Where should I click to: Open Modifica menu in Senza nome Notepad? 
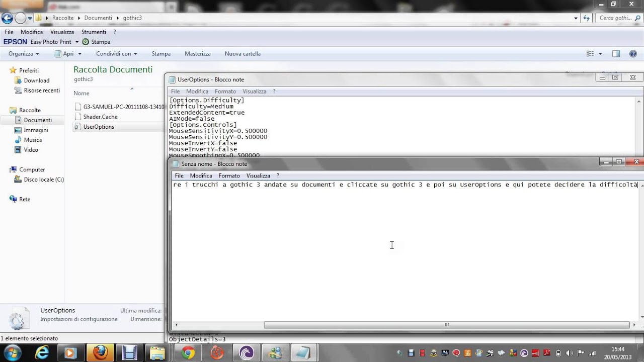tap(201, 176)
